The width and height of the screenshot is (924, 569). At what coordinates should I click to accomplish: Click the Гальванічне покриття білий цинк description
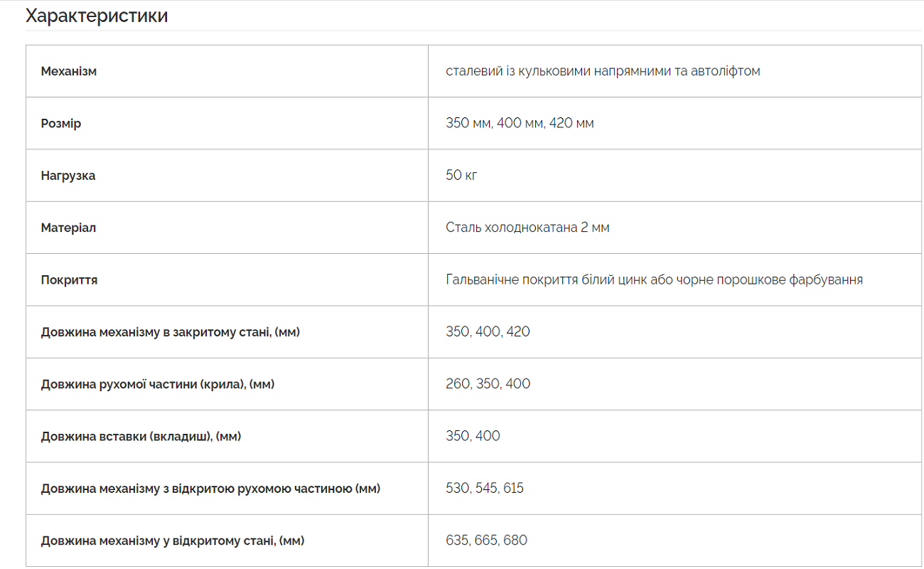coord(654,280)
